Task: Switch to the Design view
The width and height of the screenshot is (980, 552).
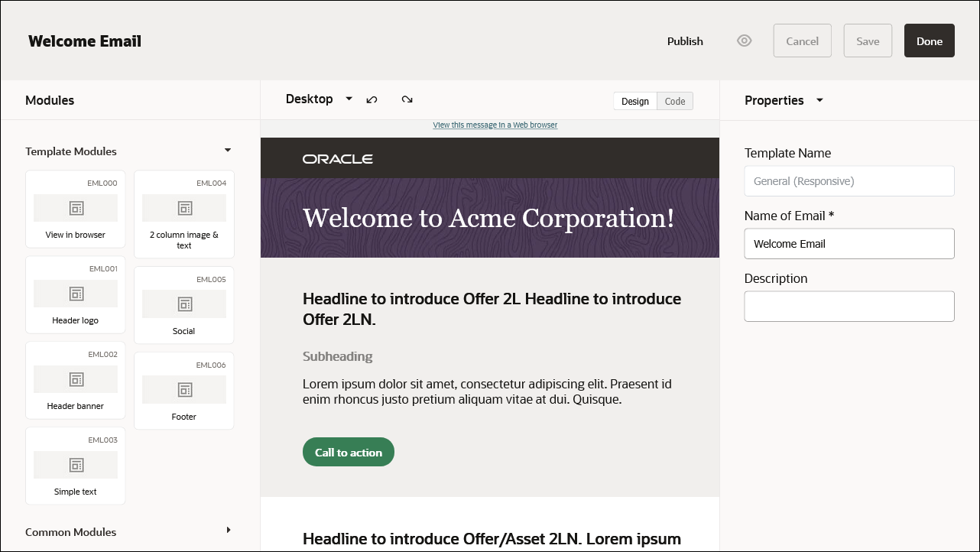Action: [x=635, y=100]
